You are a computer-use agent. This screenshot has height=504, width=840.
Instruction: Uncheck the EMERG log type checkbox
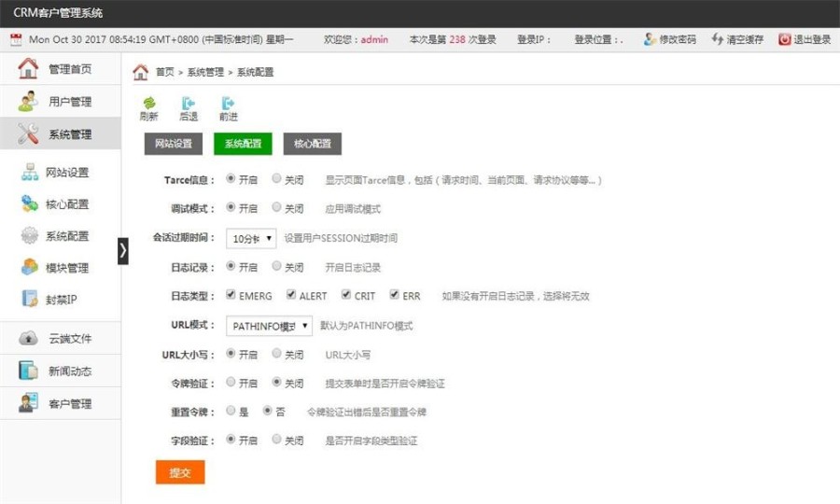231,295
